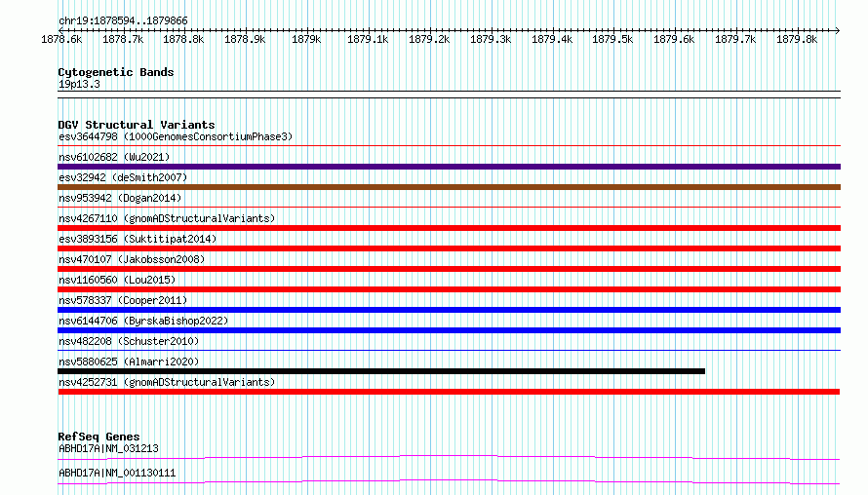Click the brown esv32942 variant bar
The image size is (868, 495).
pyautogui.click(x=449, y=187)
